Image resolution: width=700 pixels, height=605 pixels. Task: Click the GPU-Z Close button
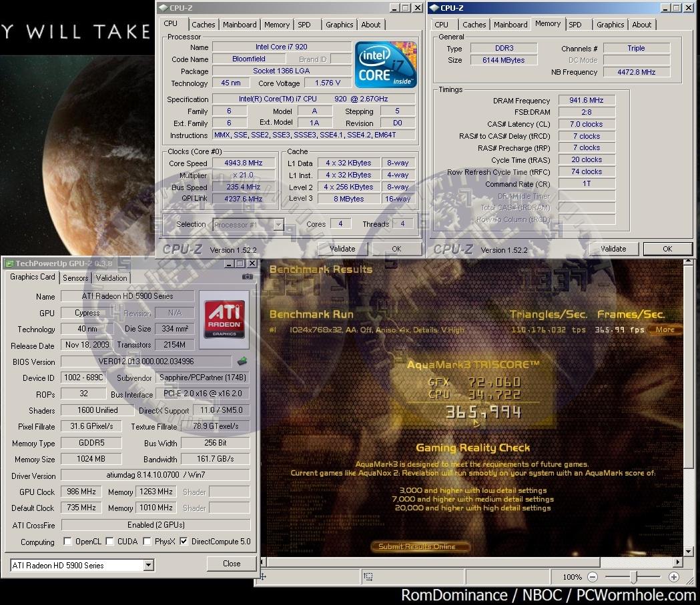click(x=232, y=564)
